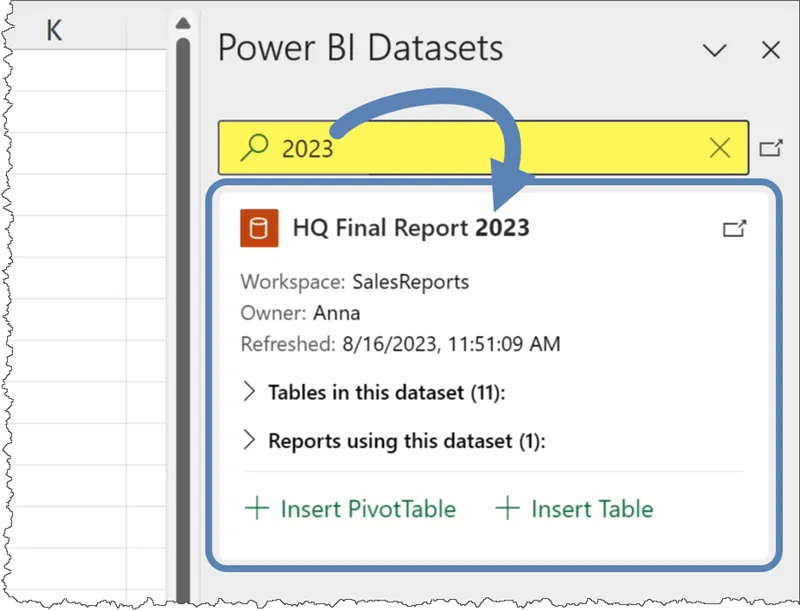Image resolution: width=800 pixels, height=611 pixels.
Task: Click the SalesReports workspace name
Action: click(x=410, y=282)
